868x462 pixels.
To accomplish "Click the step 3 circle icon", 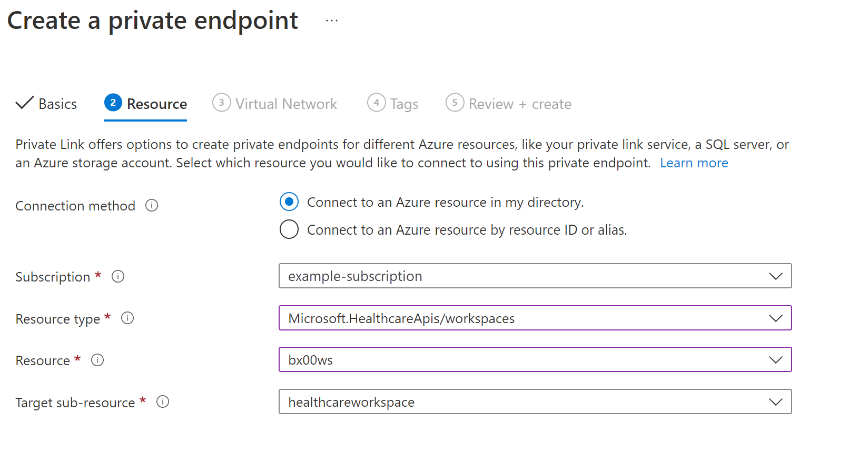I will pyautogui.click(x=222, y=103).
